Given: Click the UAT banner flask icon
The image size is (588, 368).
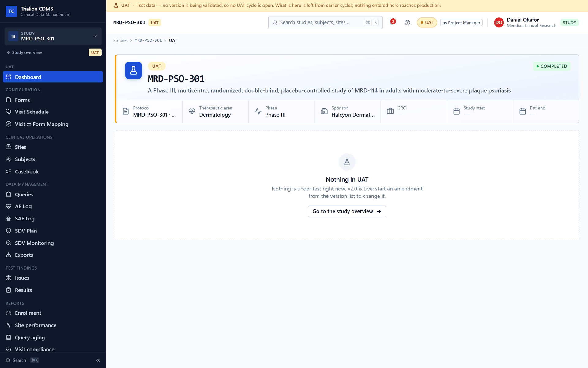Looking at the screenshot, I should point(116,5).
